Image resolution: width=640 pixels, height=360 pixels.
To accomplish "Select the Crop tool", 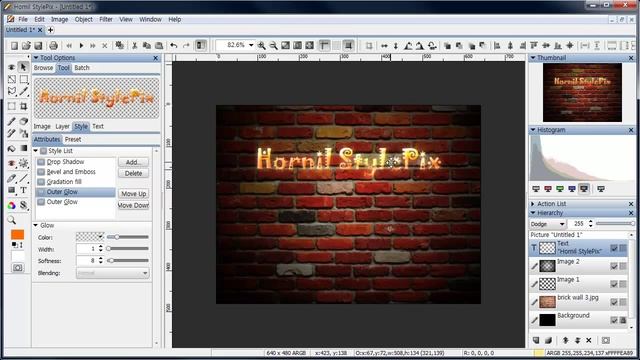I will [23, 106].
